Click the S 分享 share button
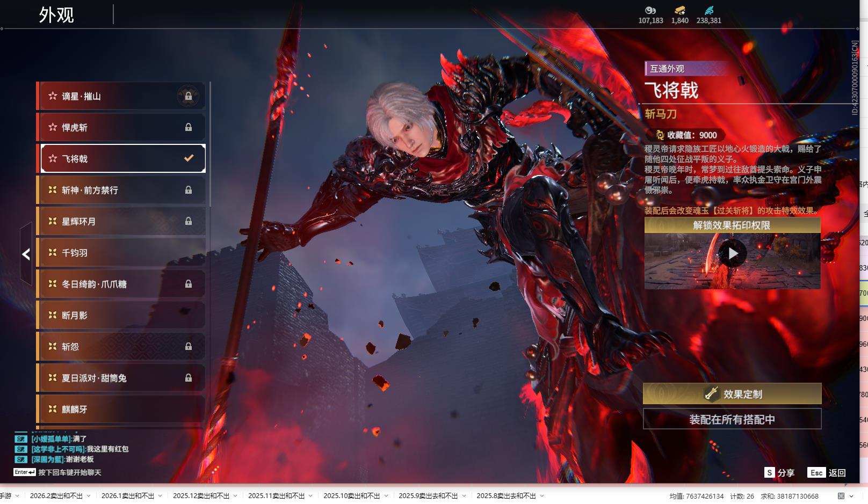This screenshot has height=504, width=868. pos(779,472)
